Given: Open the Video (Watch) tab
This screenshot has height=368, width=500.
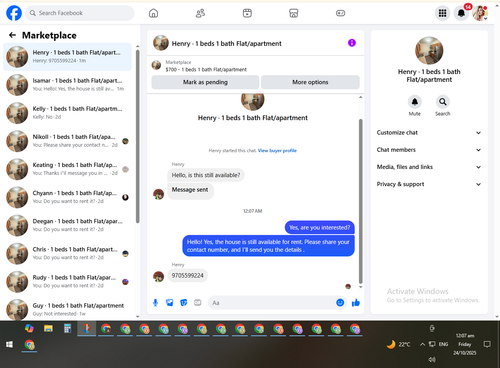Looking at the screenshot, I should coord(247,13).
